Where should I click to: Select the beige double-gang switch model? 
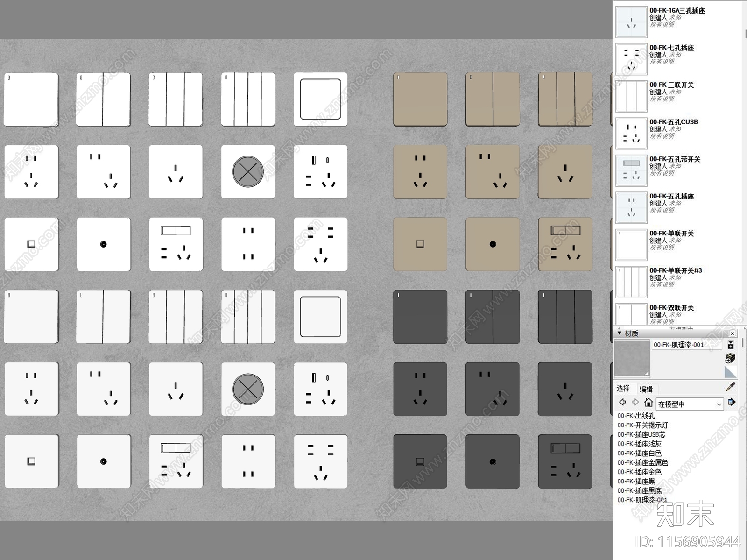coord(493,99)
